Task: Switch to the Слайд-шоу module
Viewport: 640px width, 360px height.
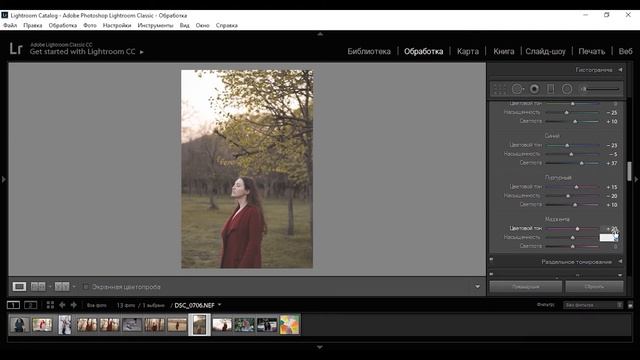Action: coord(545,51)
